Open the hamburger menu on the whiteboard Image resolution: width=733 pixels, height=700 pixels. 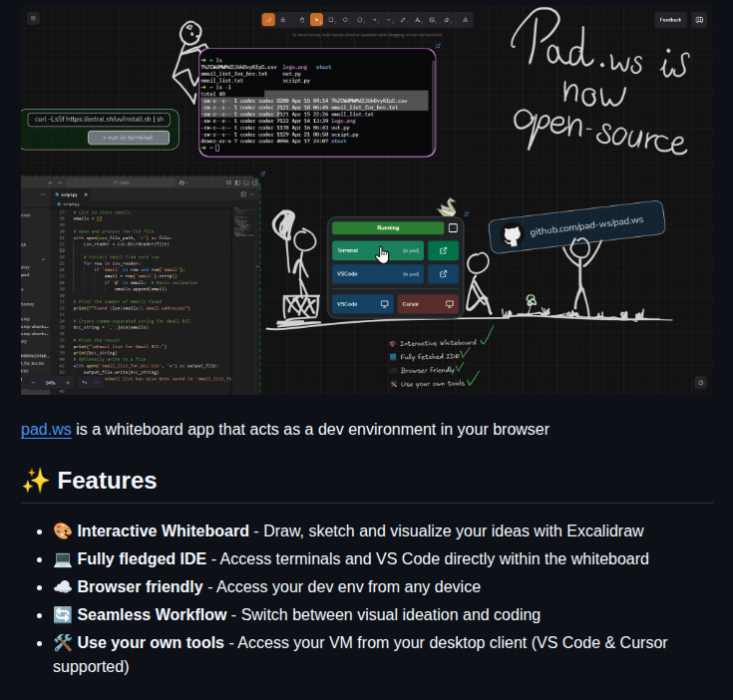33,19
